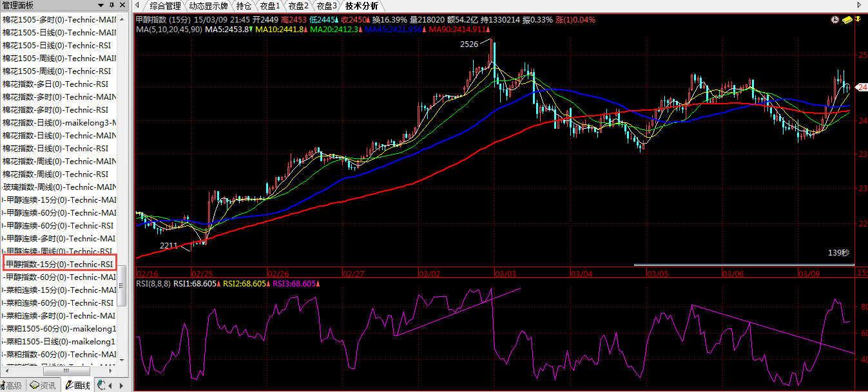Close the 管理面板 side panel
Screen dimensions: 868x392
(x=122, y=5)
